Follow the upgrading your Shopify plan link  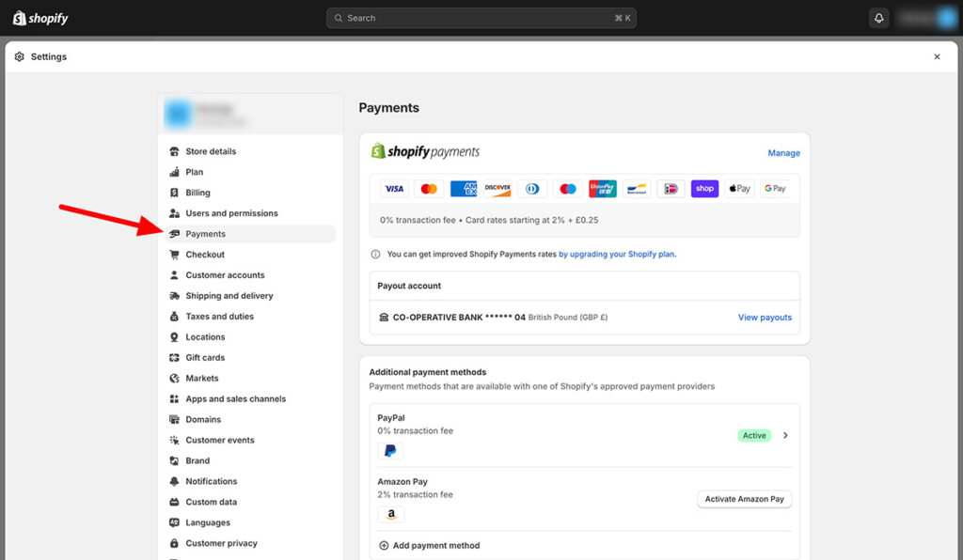617,254
